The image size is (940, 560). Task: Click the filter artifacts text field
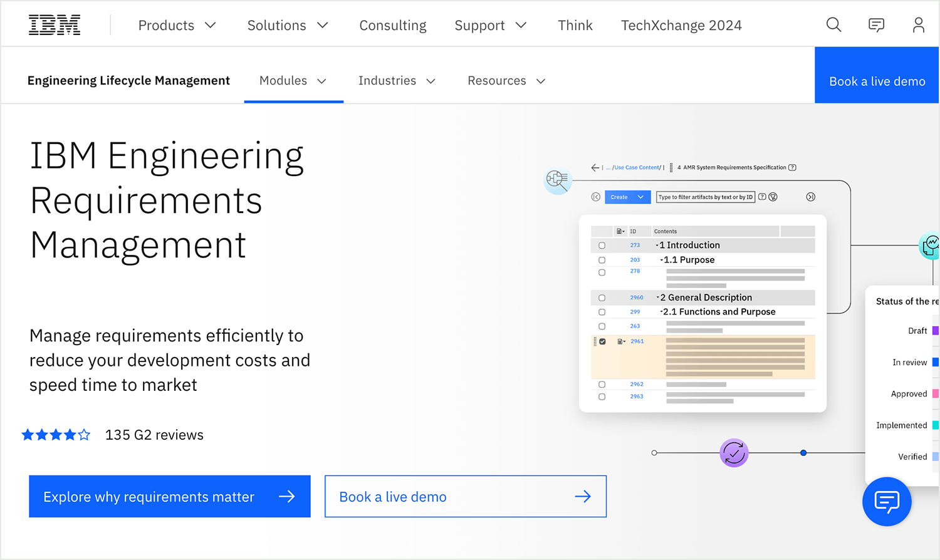tap(706, 197)
